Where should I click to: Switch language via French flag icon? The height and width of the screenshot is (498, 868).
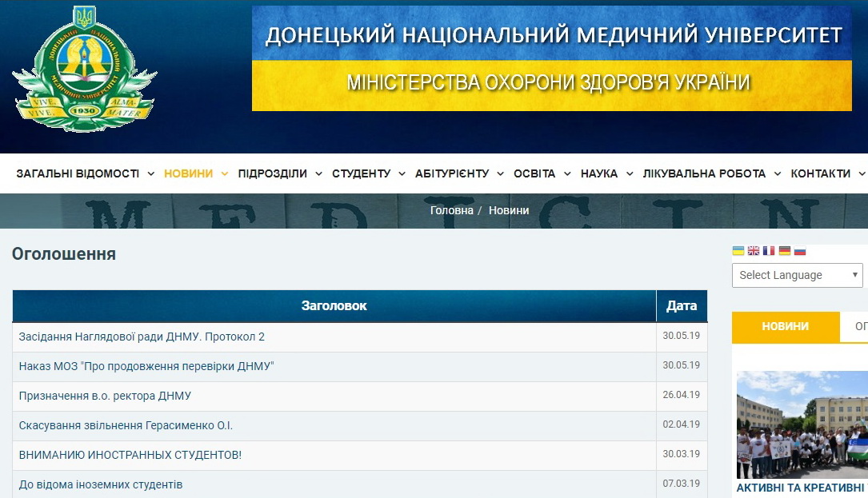coord(769,251)
